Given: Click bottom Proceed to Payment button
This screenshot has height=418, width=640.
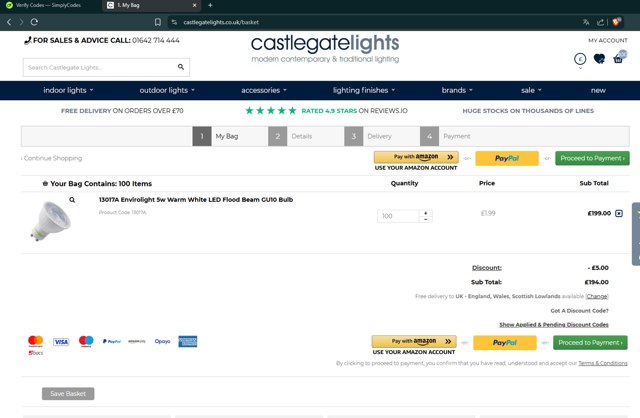Looking at the screenshot, I should (590, 342).
